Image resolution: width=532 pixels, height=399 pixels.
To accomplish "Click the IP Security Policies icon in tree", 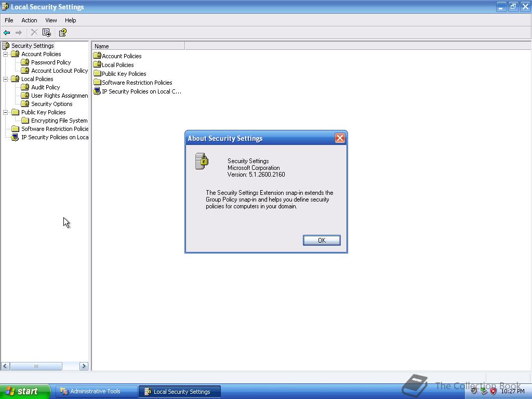I will click(x=15, y=137).
